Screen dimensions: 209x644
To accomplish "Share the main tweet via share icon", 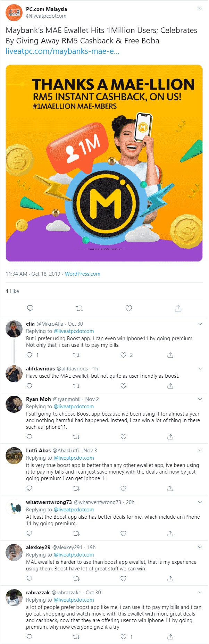I will [178, 308].
